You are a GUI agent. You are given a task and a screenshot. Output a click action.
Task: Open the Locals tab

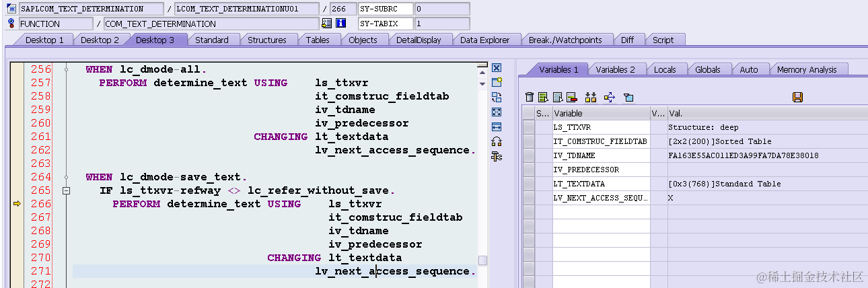coord(665,69)
